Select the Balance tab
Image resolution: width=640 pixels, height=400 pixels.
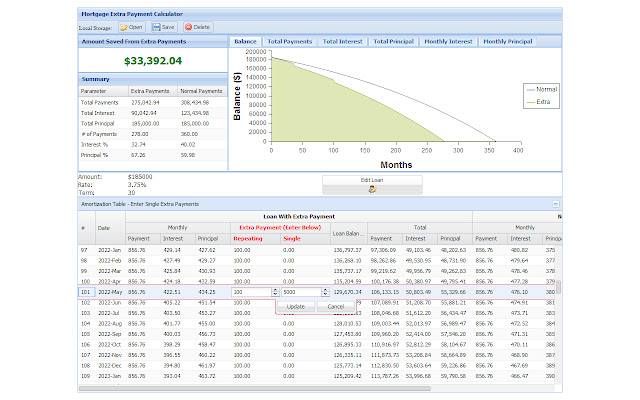[246, 42]
